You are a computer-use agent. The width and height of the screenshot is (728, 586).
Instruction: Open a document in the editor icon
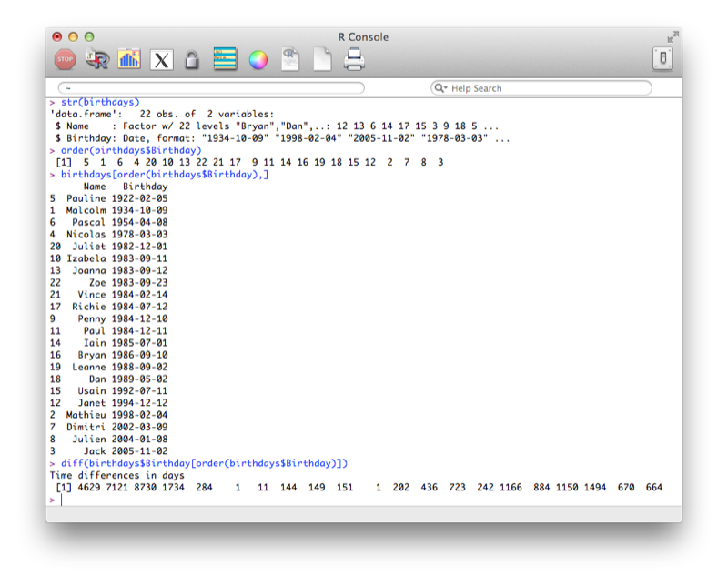point(290,59)
